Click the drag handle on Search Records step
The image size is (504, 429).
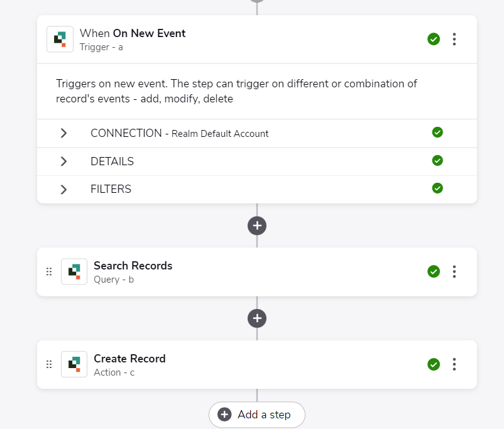[x=49, y=271]
